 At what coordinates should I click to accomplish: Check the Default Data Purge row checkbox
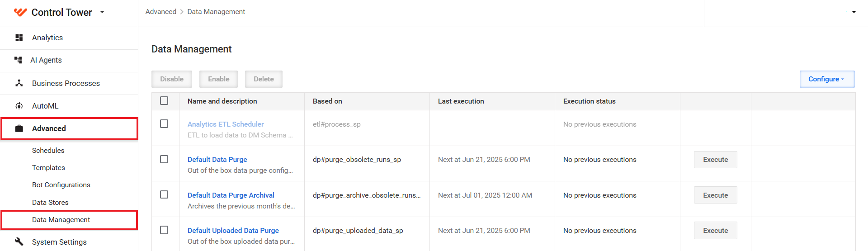(x=164, y=159)
